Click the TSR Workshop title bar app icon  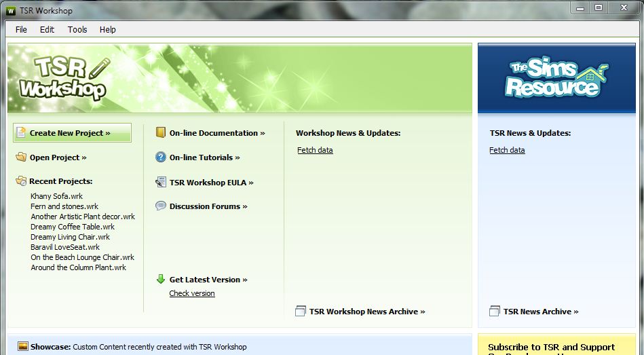coord(11,11)
